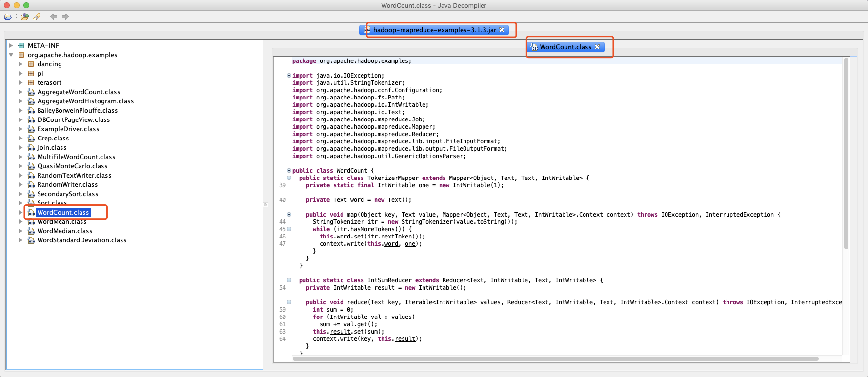Click the pi package icon
Image resolution: width=868 pixels, height=377 pixels.
31,73
